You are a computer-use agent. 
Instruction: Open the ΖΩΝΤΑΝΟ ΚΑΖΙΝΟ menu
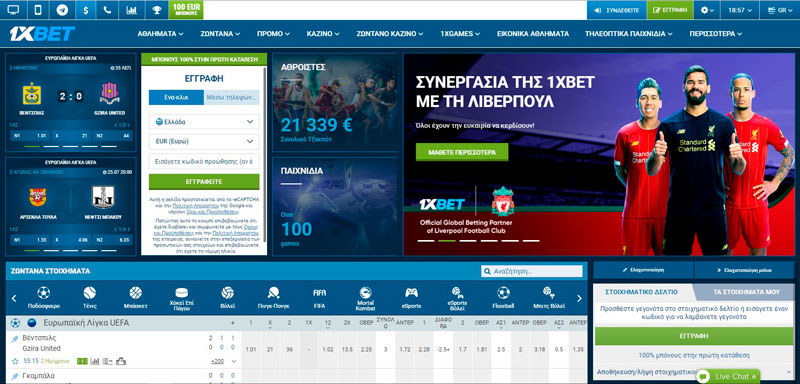[390, 34]
